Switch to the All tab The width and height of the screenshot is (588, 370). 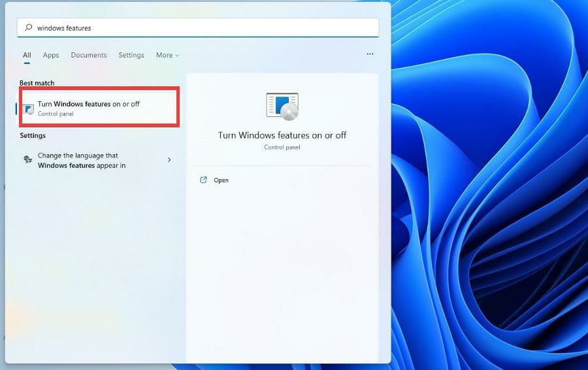(x=27, y=55)
